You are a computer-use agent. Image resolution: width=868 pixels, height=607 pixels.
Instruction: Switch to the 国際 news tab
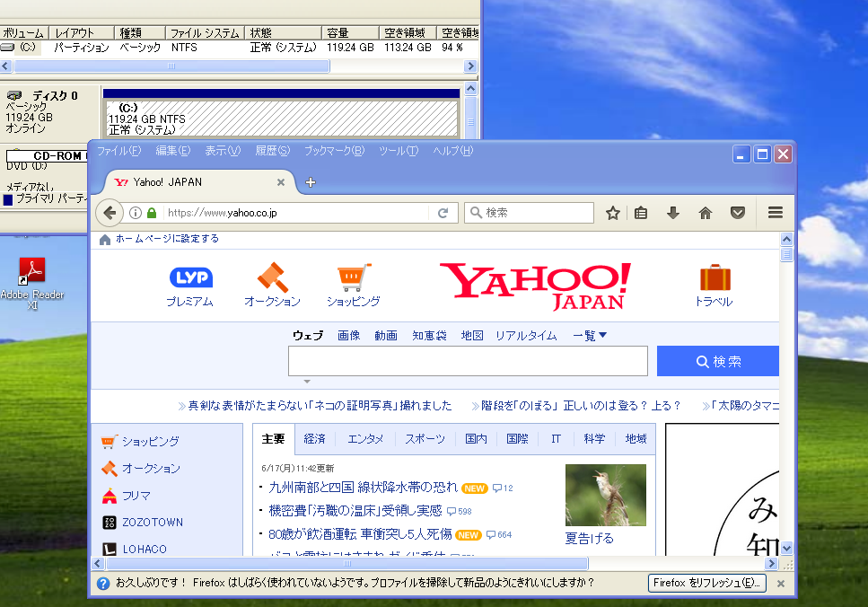[517, 439]
